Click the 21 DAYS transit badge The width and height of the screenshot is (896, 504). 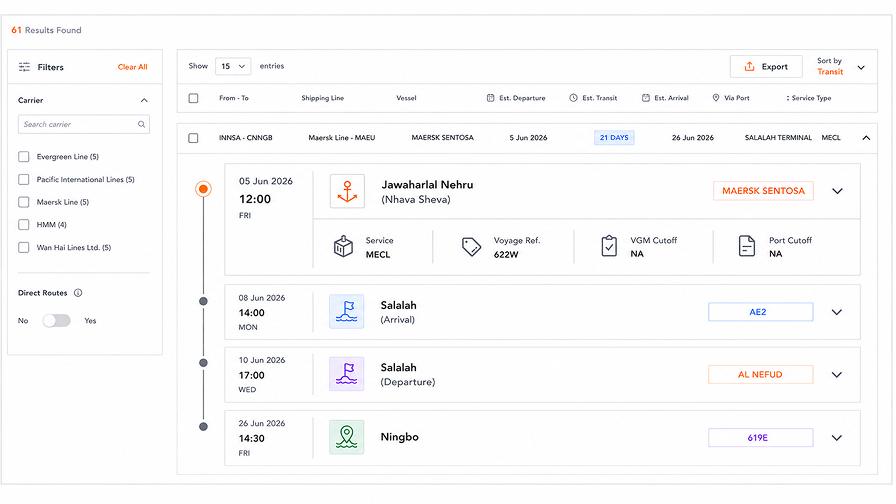pos(614,138)
